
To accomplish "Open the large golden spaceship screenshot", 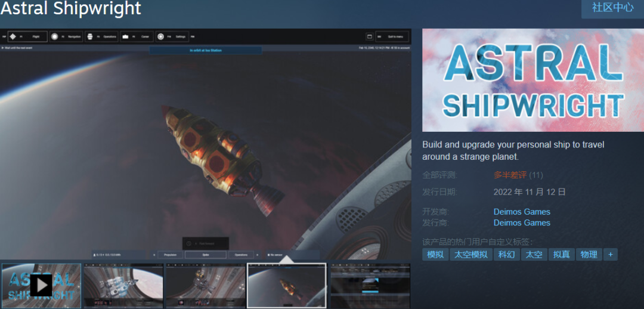I will tap(206, 144).
